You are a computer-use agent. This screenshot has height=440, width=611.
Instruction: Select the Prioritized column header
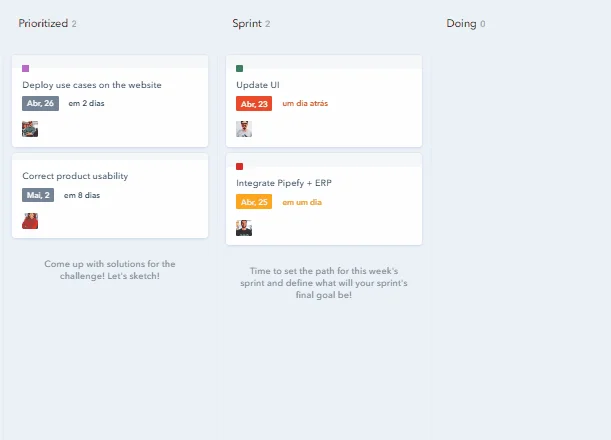click(43, 23)
